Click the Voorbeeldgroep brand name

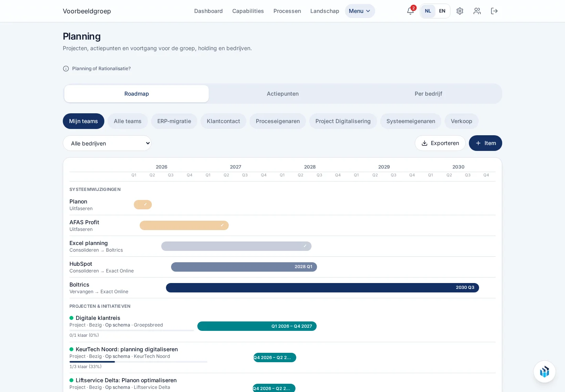87,11
